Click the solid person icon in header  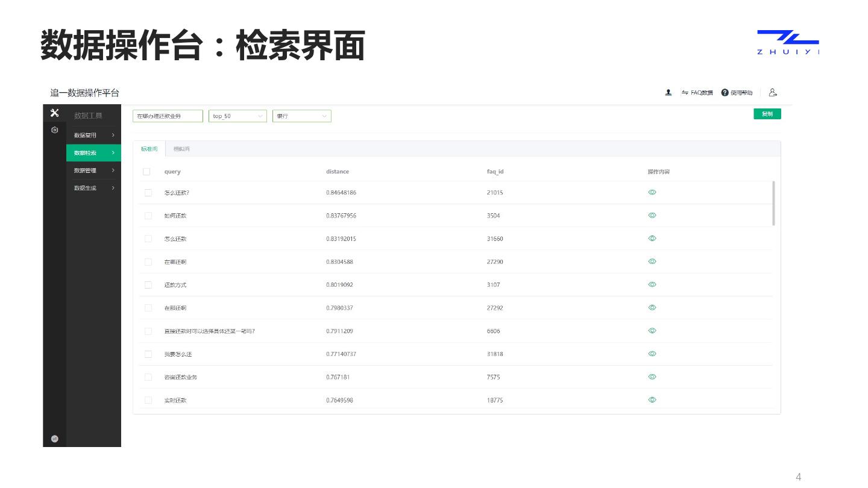click(668, 93)
